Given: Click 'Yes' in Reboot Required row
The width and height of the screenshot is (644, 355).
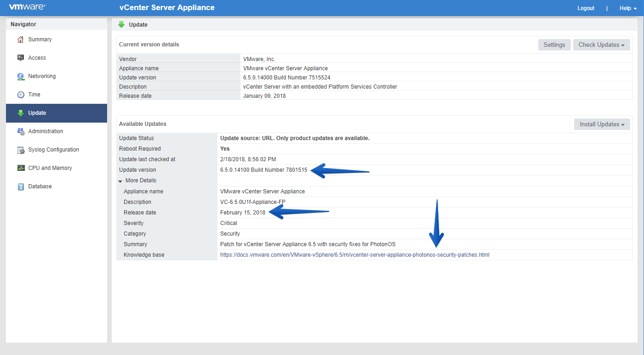Looking at the screenshot, I should [225, 149].
